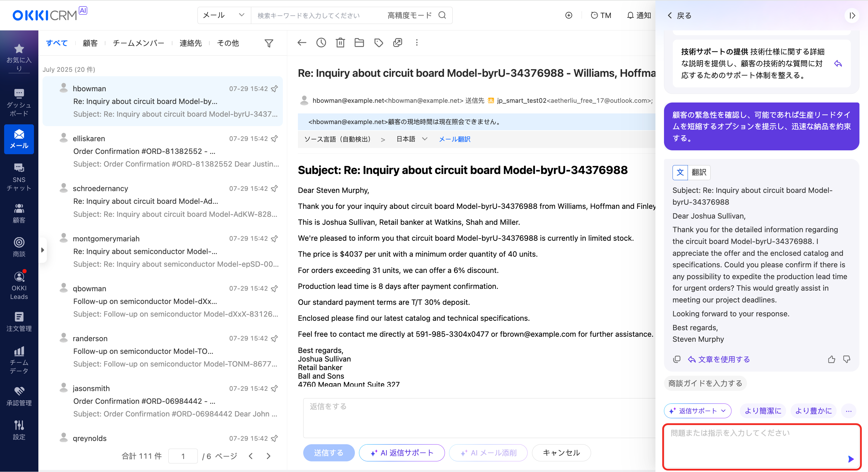Click 文章を使用する link
Screen dimensions: 868x472
[718, 359]
